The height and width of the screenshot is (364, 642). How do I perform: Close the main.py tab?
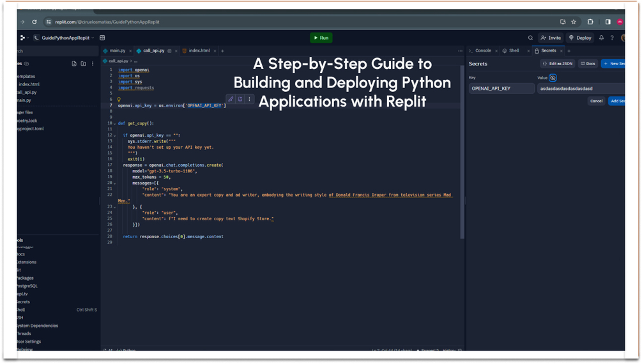tap(130, 51)
